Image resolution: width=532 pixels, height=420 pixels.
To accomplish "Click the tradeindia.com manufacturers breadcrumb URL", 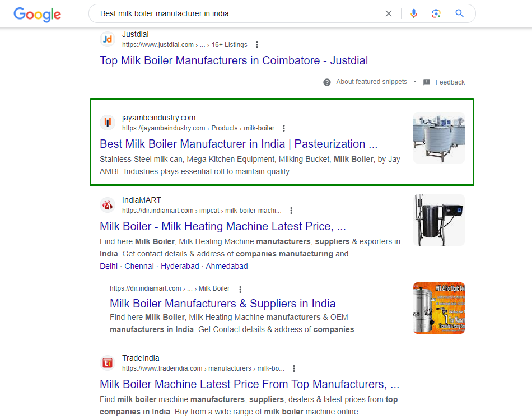I will 203,368.
